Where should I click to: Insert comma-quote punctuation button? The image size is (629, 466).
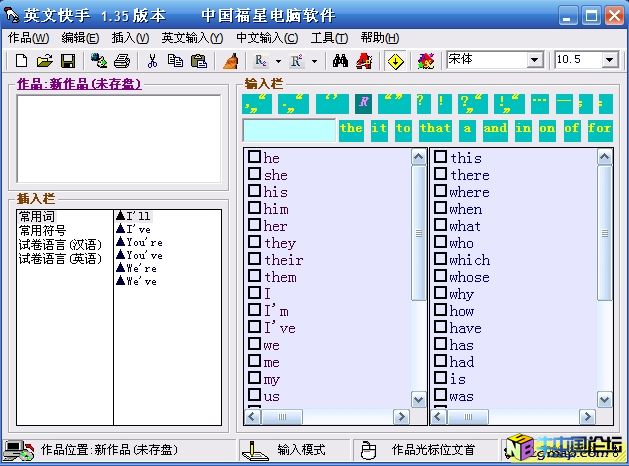(x=257, y=104)
